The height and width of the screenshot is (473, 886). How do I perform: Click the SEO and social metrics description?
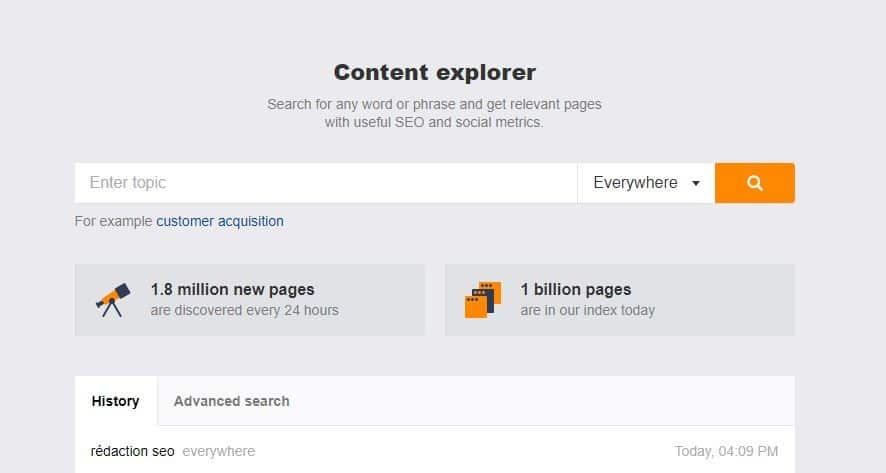click(x=434, y=113)
